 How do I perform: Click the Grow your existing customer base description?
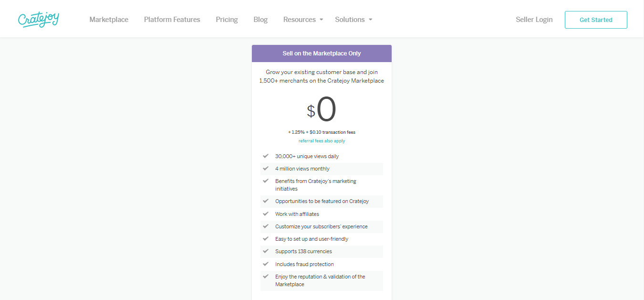click(322, 76)
